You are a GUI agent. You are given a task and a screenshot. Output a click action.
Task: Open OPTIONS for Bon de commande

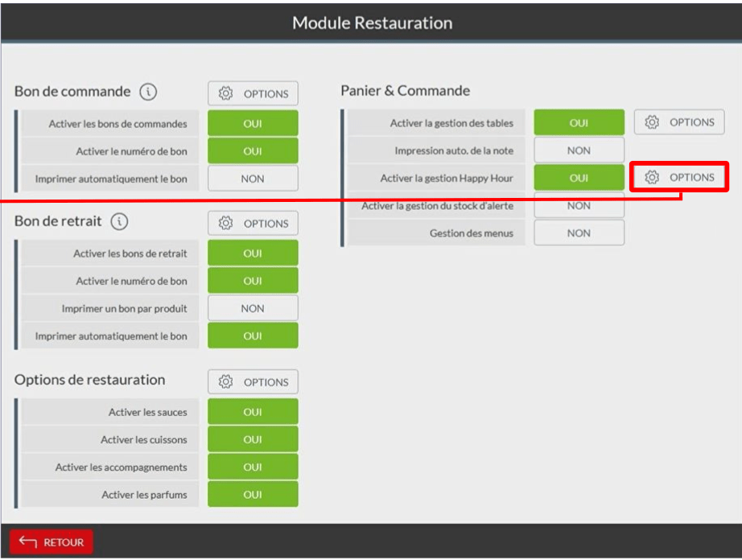coord(253,93)
